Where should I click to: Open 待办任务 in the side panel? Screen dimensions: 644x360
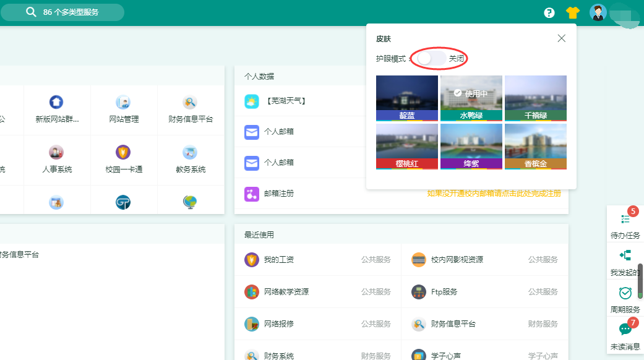(625, 223)
